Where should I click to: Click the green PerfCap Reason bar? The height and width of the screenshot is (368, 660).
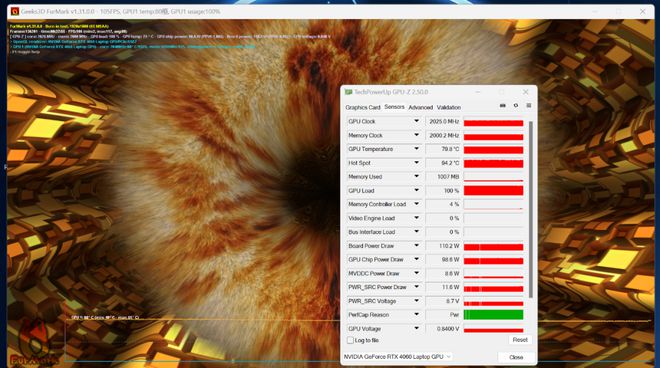(x=493, y=315)
